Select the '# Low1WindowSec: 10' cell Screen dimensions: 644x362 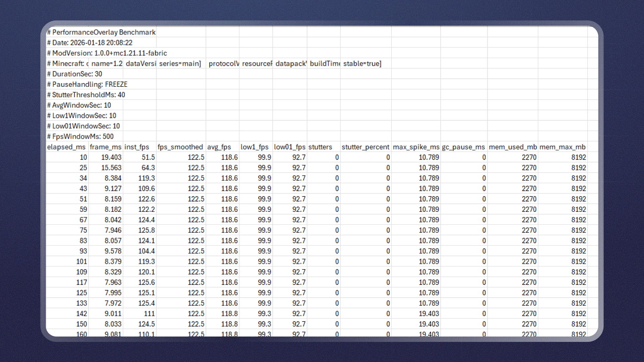point(82,115)
